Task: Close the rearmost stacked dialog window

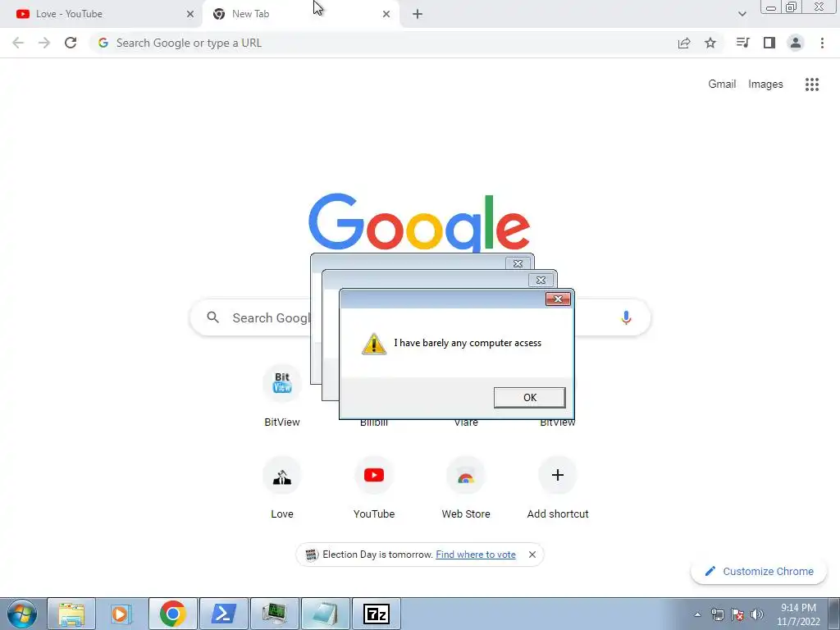Action: click(x=518, y=263)
